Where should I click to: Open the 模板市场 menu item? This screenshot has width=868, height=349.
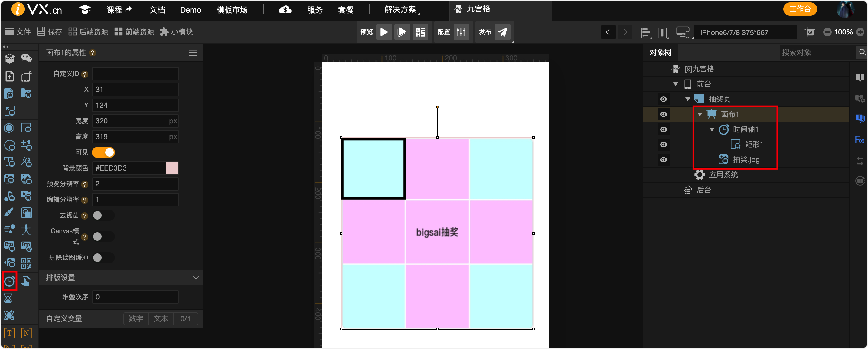point(232,10)
